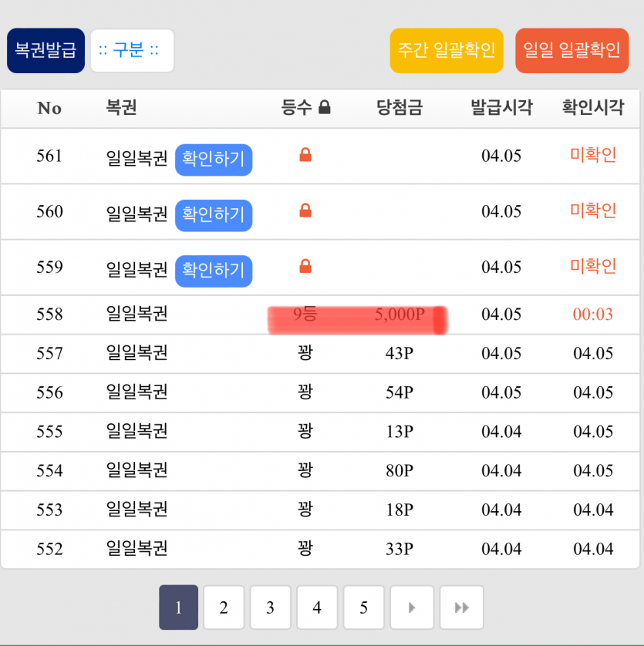Click ticket number 557

[49, 354]
